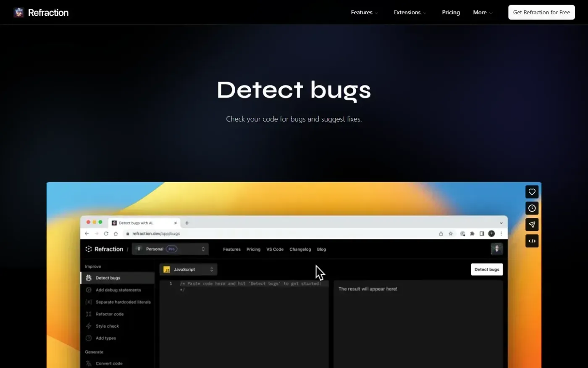Click the user avatar in the Refraction app
588x368 pixels.
[497, 249]
